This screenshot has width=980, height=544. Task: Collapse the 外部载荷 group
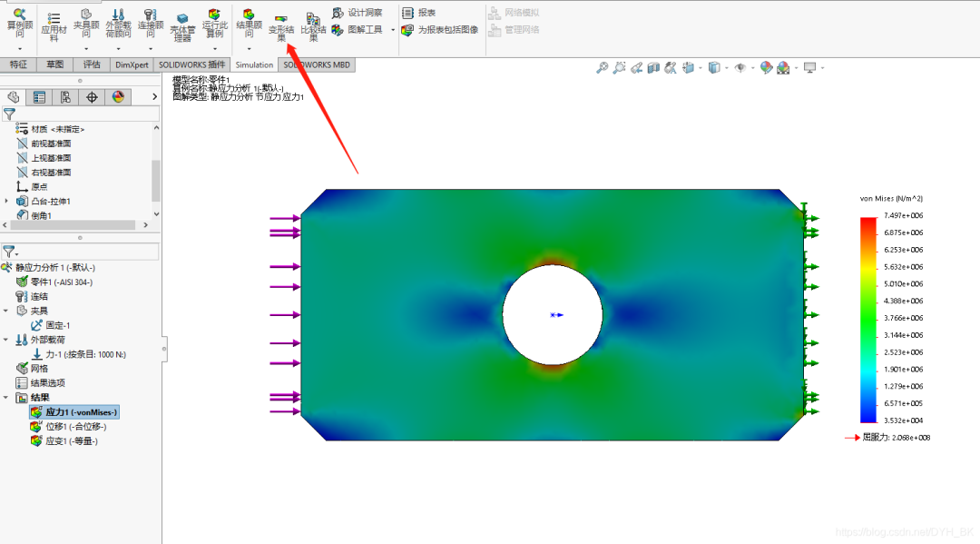6,340
